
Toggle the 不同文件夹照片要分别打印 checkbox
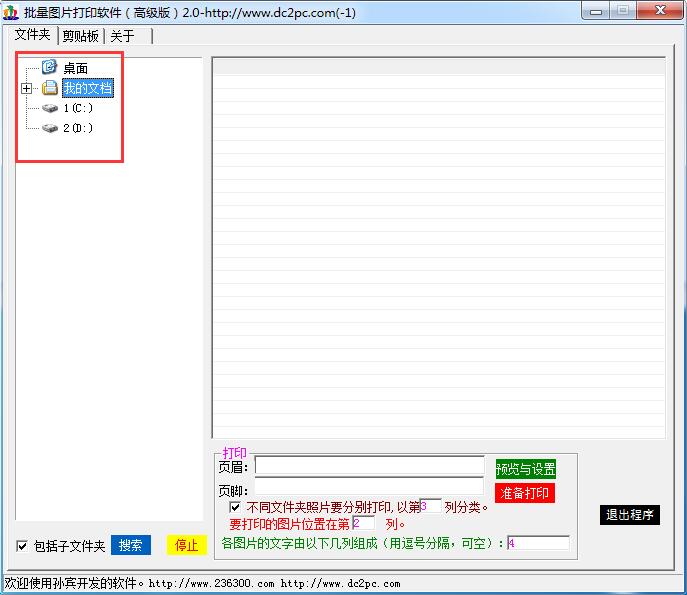(235, 507)
